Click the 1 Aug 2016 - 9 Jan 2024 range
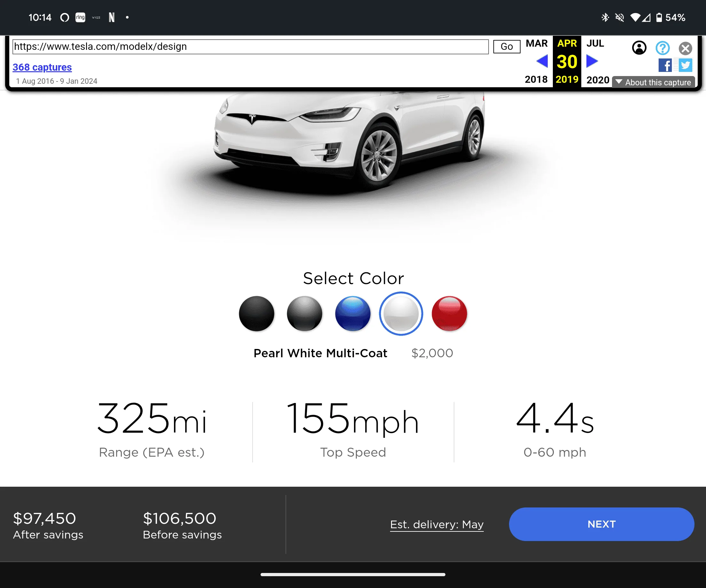 pyautogui.click(x=57, y=81)
